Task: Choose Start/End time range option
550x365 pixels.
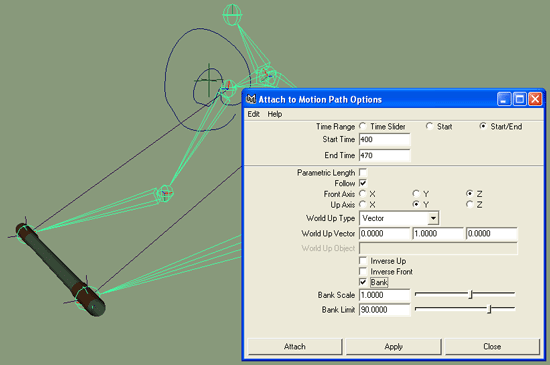Action: pos(483,126)
